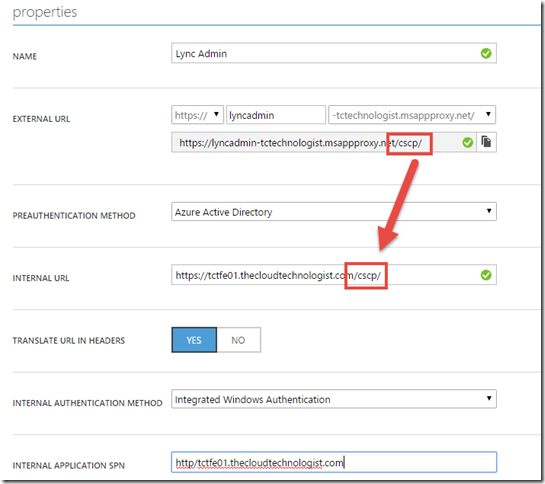Click the green checkmark in the Name field

(486, 53)
